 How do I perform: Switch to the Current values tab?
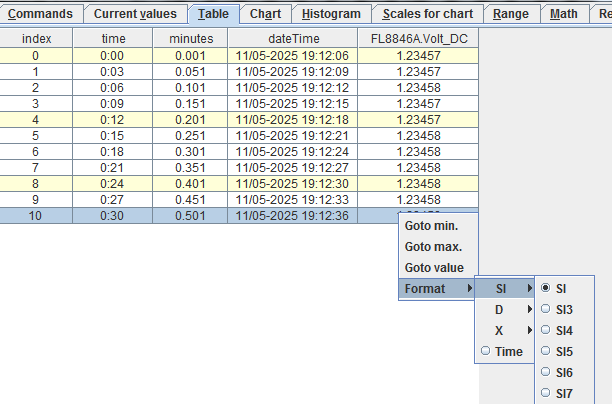coord(135,14)
